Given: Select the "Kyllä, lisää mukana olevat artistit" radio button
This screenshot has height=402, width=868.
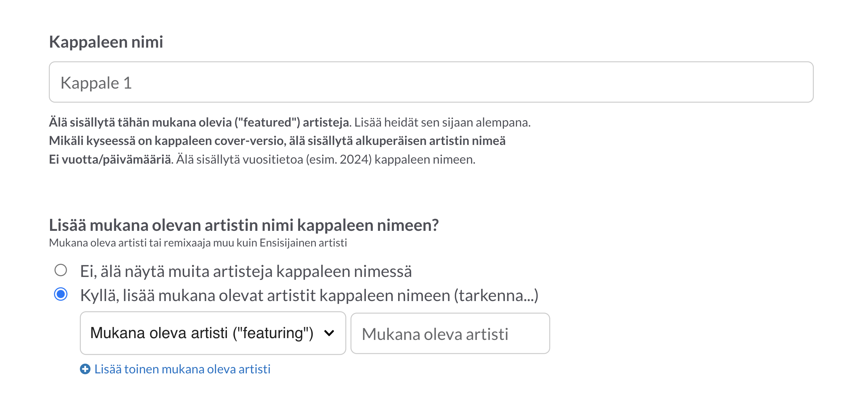Looking at the screenshot, I should point(61,294).
